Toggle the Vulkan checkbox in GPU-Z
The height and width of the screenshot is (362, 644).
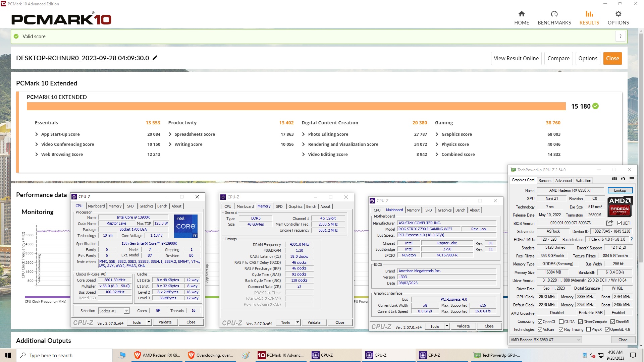(540, 329)
